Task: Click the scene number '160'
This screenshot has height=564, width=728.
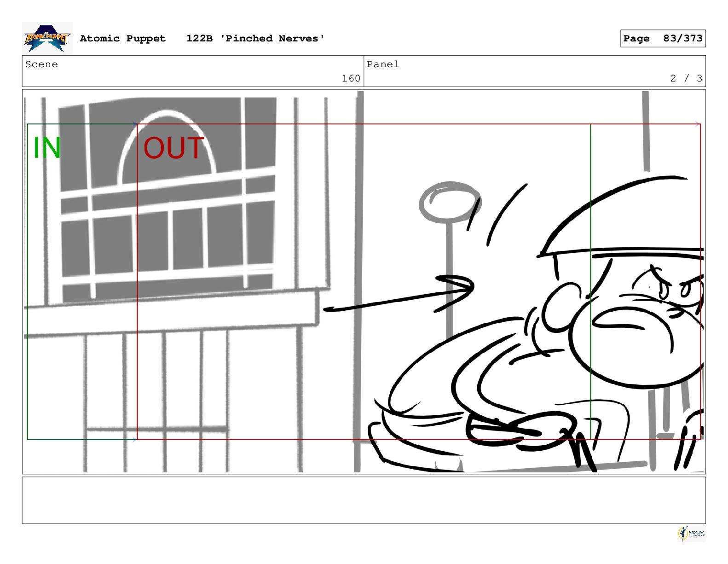Action: click(x=351, y=79)
